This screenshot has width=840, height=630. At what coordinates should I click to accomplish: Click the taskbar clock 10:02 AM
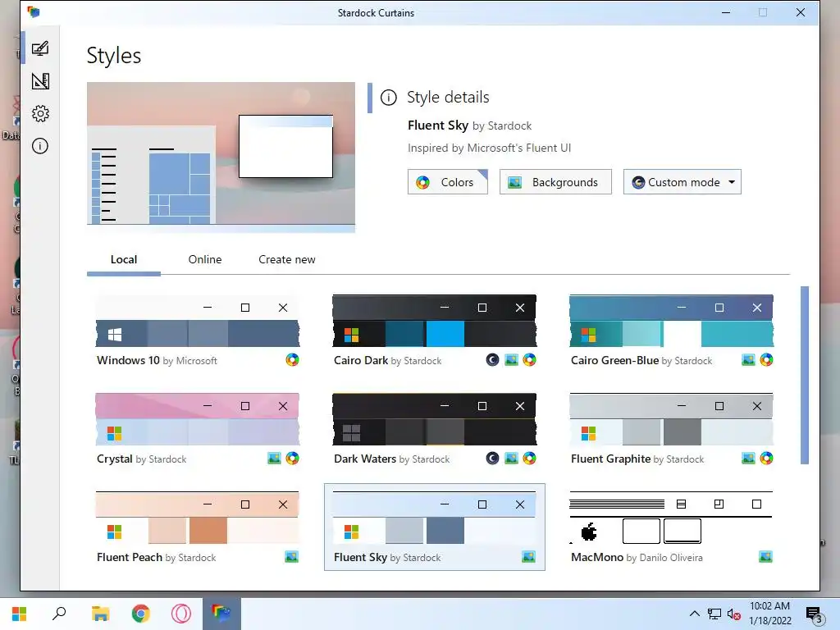click(x=769, y=606)
